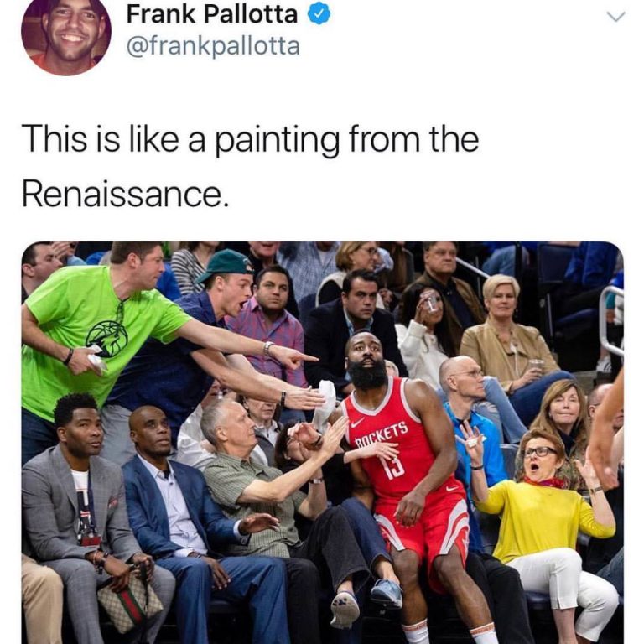This screenshot has width=644, height=644.
Task: Click the white towel being handed over
Action: click(326, 402)
